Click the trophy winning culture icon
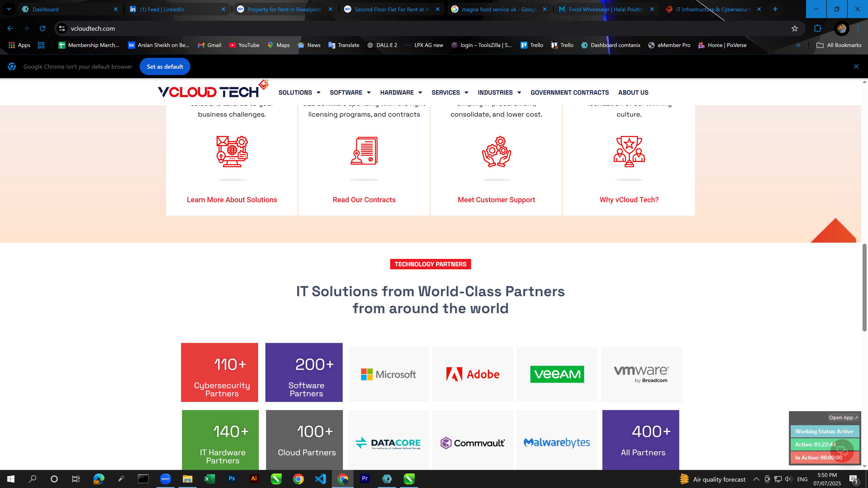868x488 pixels. tap(629, 151)
